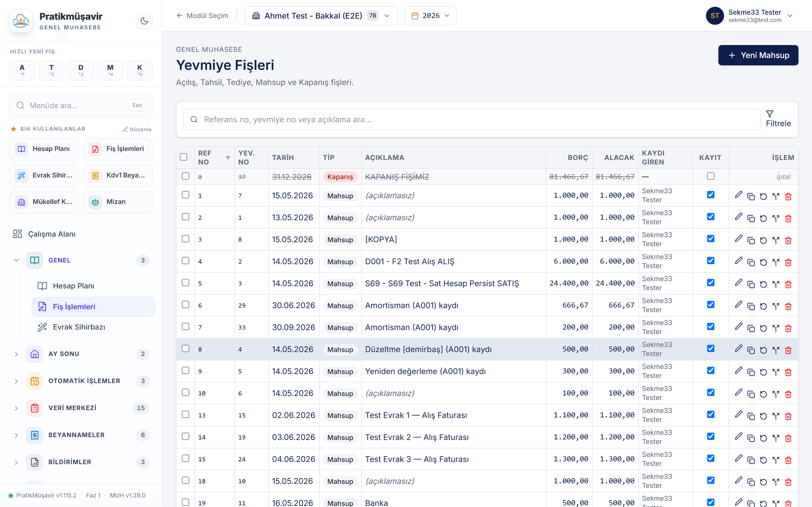Go back via Modül Seçim link
Screen dimensions: 812x507
[202, 16]
